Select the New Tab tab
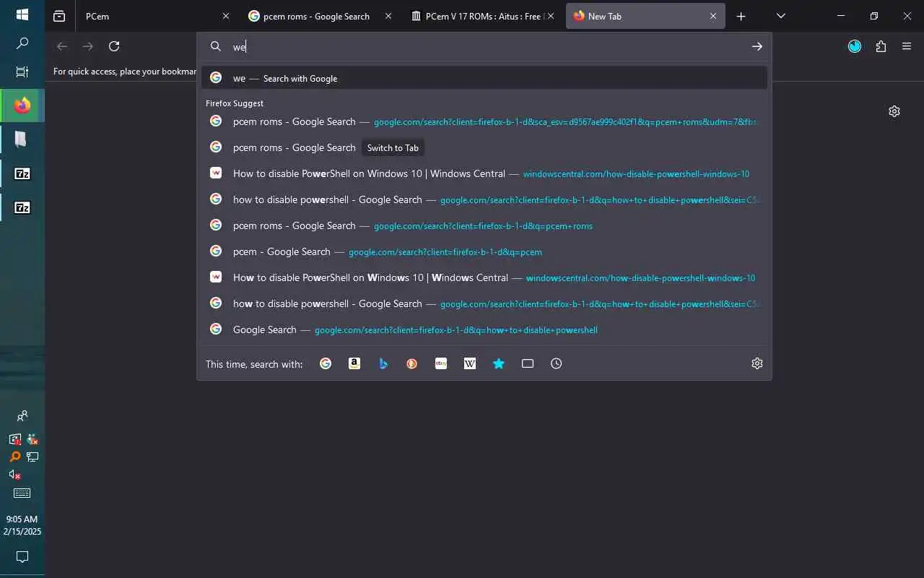This screenshot has width=924, height=578. (x=645, y=16)
